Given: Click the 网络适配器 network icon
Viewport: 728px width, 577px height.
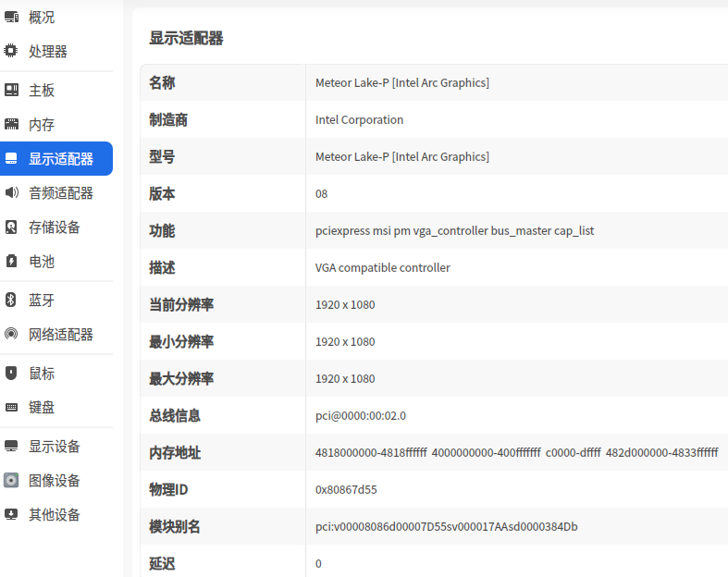Looking at the screenshot, I should pos(11,334).
